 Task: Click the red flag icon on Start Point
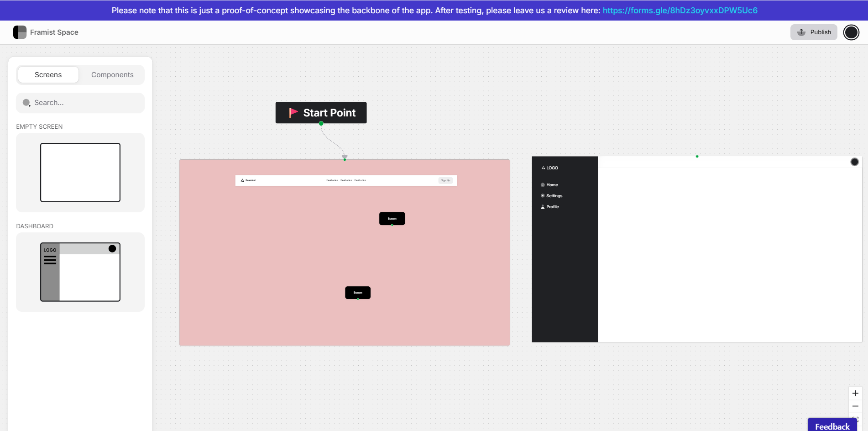[x=293, y=112]
